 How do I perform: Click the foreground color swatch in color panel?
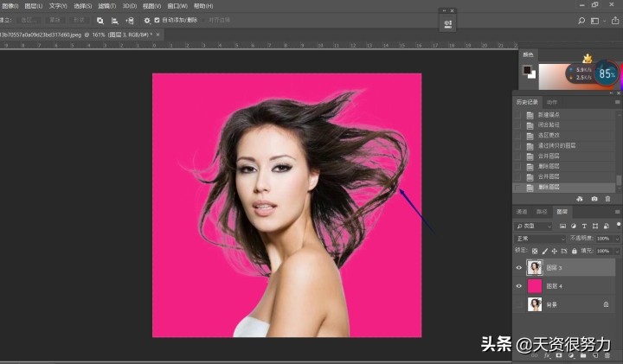click(x=526, y=69)
